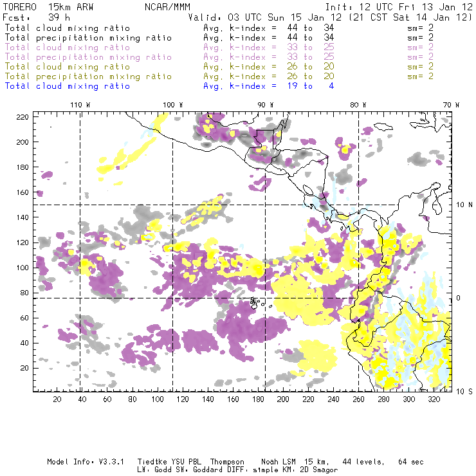The height and width of the screenshot is (476, 476).
Task: Click the black 'Avg. k-index = 44 to 34' on the first row
Action: point(269,28)
